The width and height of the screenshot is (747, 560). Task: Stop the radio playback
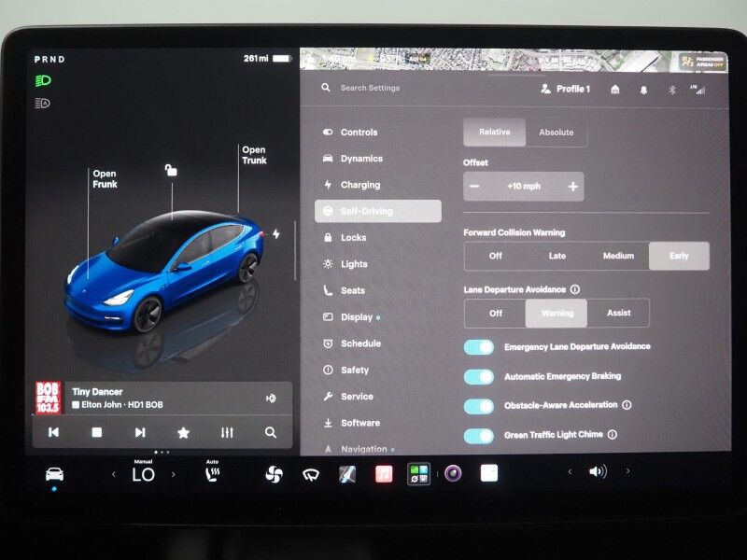point(97,432)
